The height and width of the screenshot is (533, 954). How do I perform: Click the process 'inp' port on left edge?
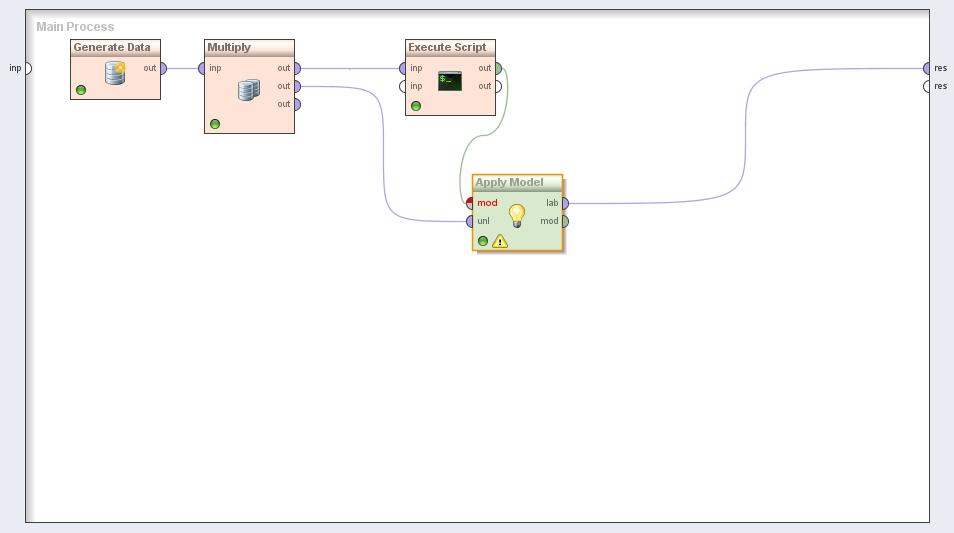click(27, 68)
